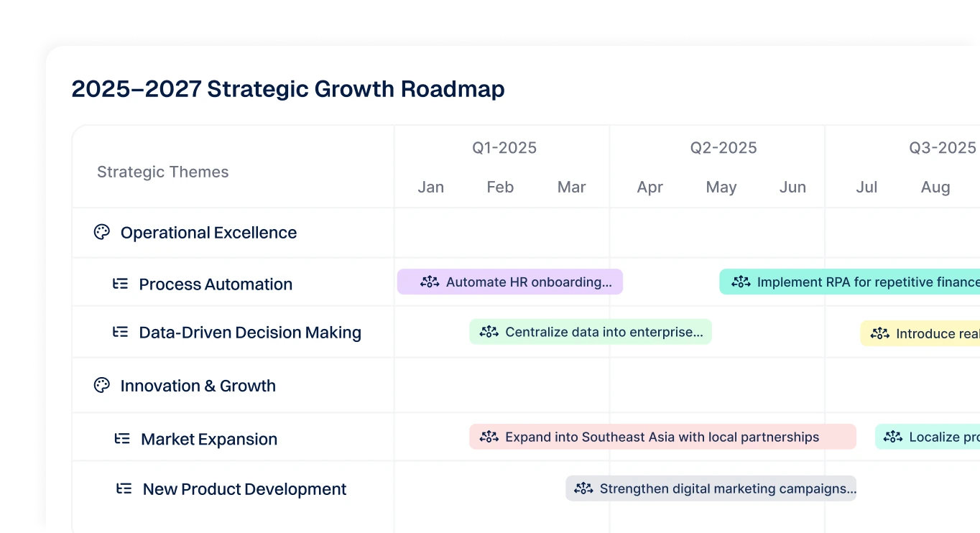Image resolution: width=980 pixels, height=533 pixels.
Task: Click the initiative icon on Automate HR onboarding bar
Action: [x=430, y=282]
